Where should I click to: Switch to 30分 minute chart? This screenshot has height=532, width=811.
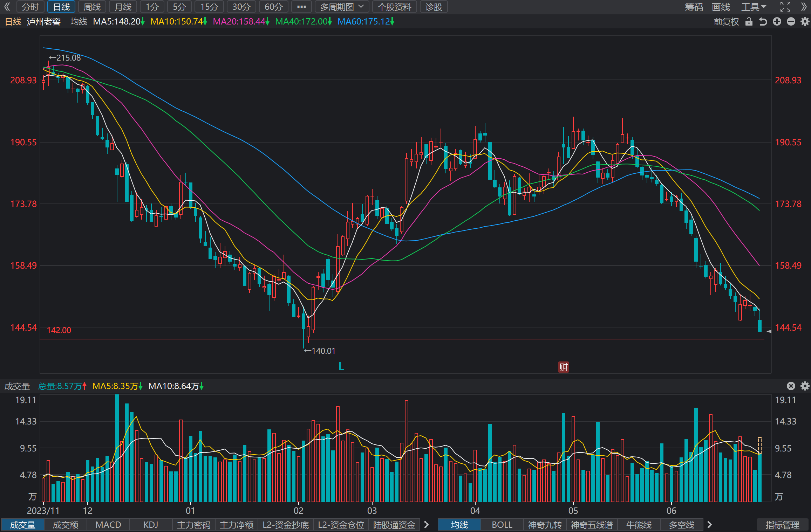(241, 7)
